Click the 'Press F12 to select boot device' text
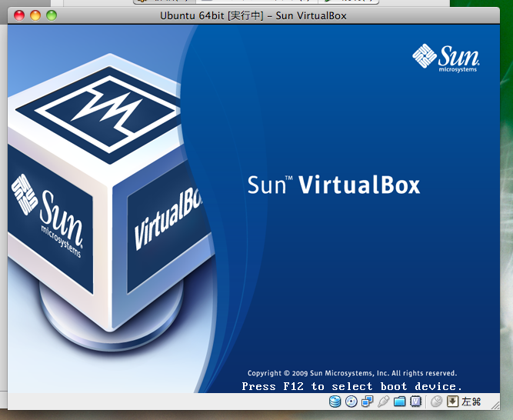This screenshot has width=513, height=420. [352, 386]
